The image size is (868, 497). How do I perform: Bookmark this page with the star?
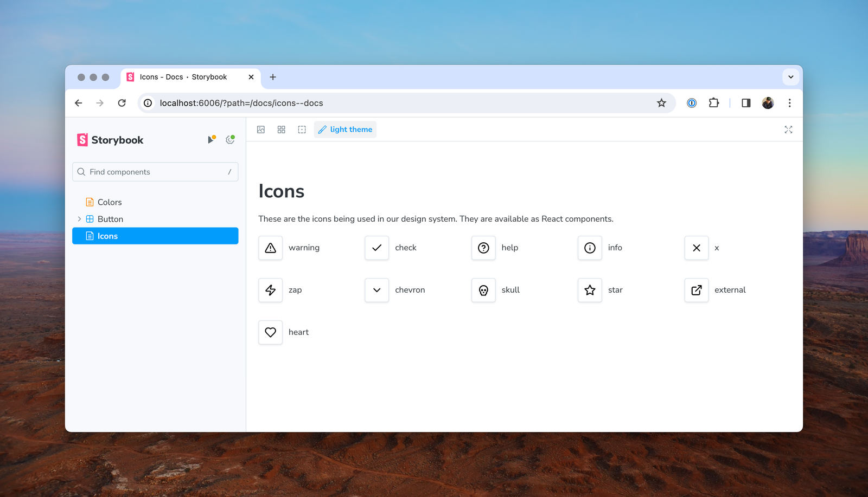661,103
